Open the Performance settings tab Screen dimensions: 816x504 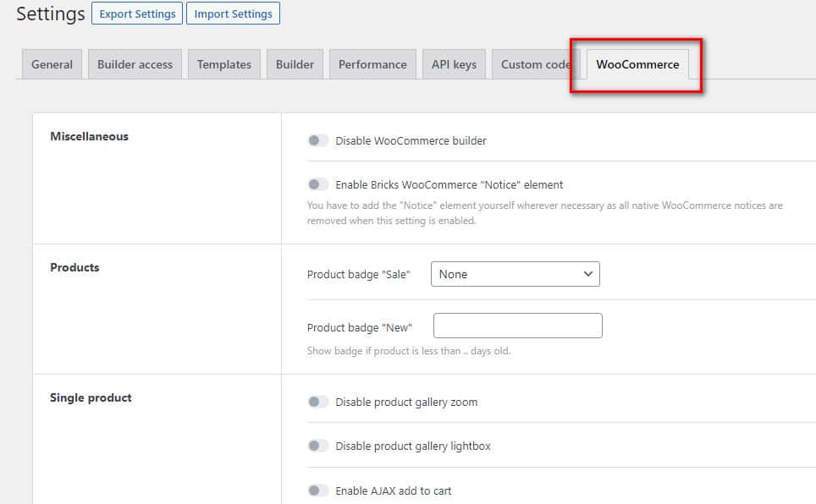pyautogui.click(x=372, y=64)
